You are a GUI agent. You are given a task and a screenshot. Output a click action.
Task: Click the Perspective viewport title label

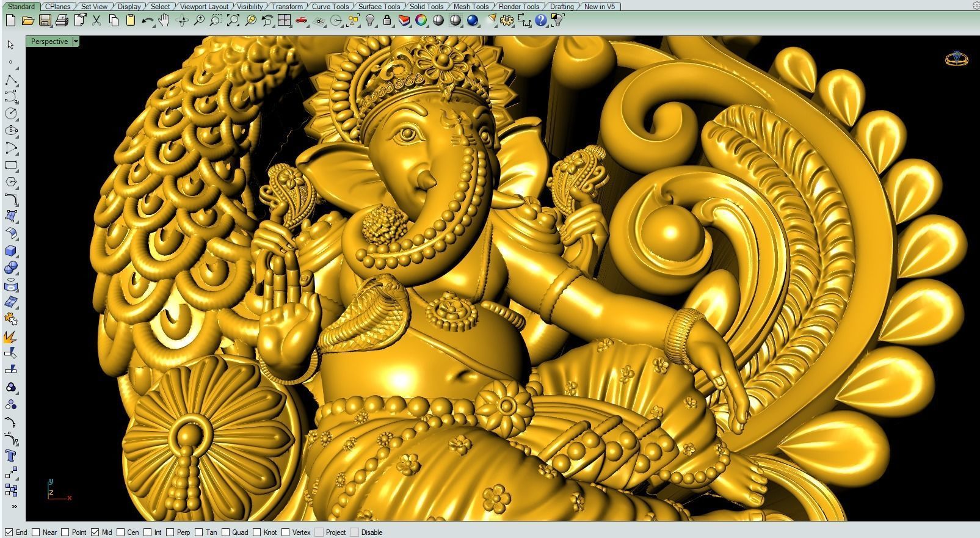49,42
